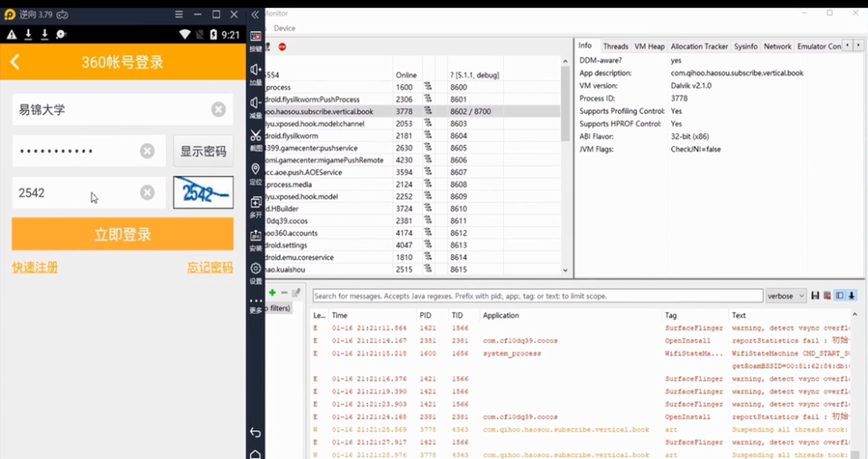Select the xposed.hook.model:channel process

pos(412,124)
